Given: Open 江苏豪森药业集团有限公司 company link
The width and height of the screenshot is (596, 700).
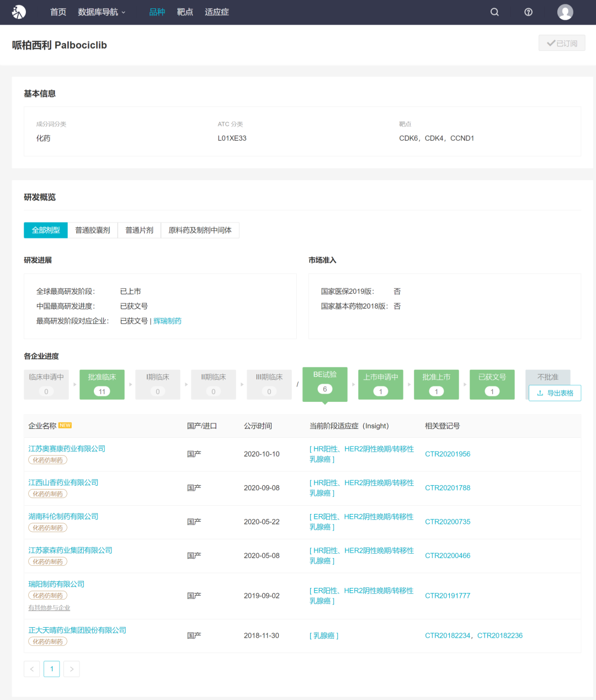Looking at the screenshot, I should pos(70,550).
